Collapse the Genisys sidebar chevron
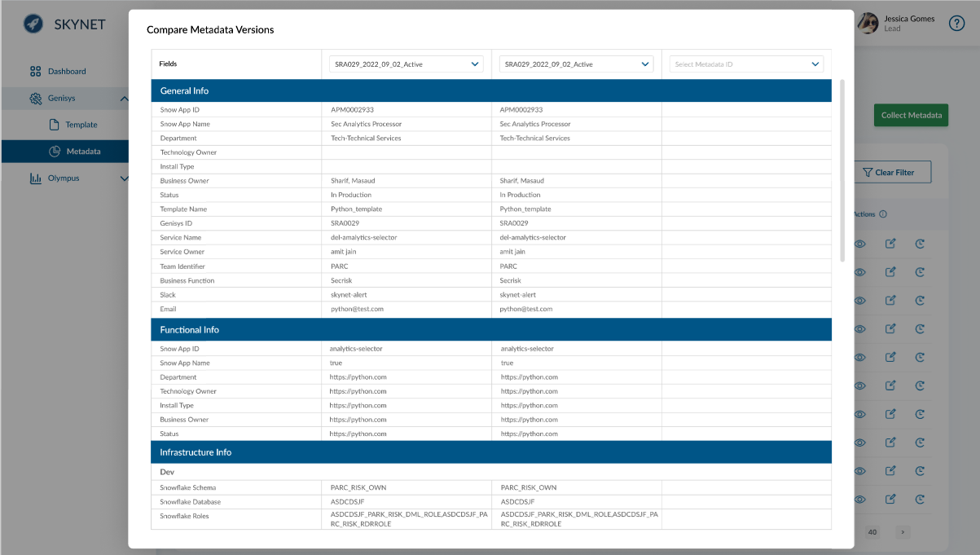This screenshot has width=980, height=555. pos(125,99)
